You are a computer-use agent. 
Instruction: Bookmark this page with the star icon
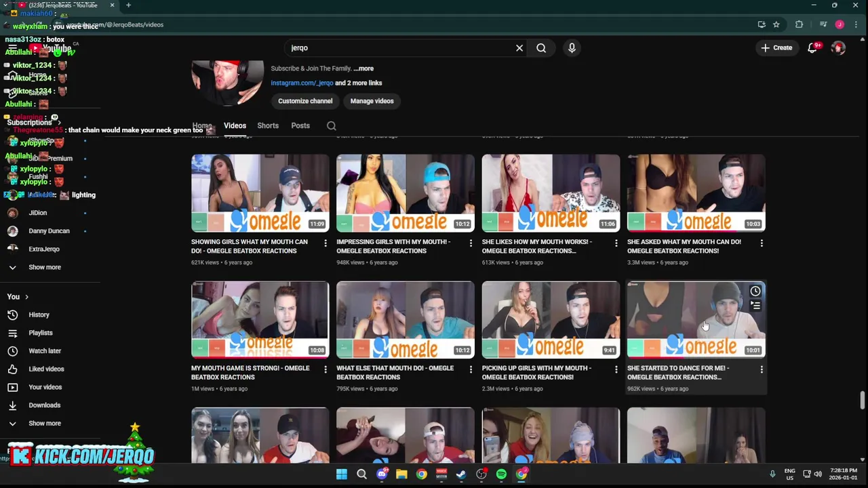click(776, 24)
